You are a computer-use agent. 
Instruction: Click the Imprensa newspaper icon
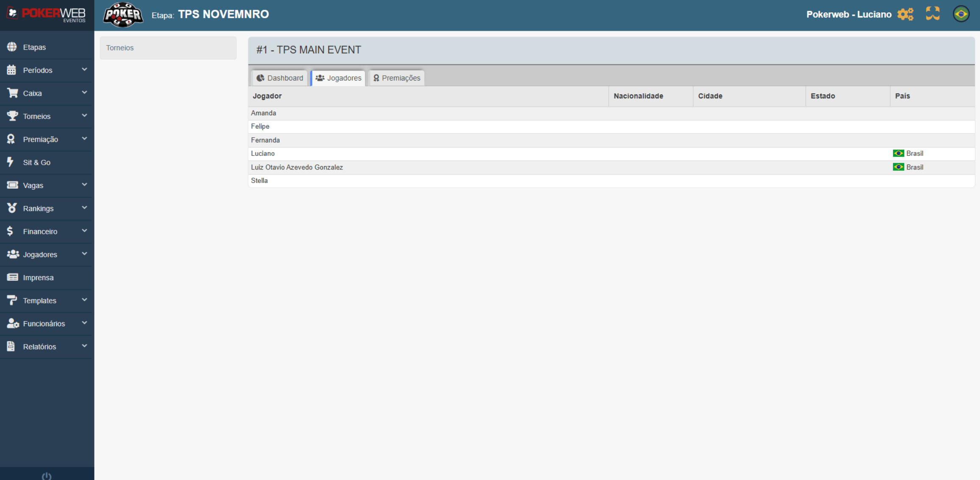pyautogui.click(x=12, y=277)
